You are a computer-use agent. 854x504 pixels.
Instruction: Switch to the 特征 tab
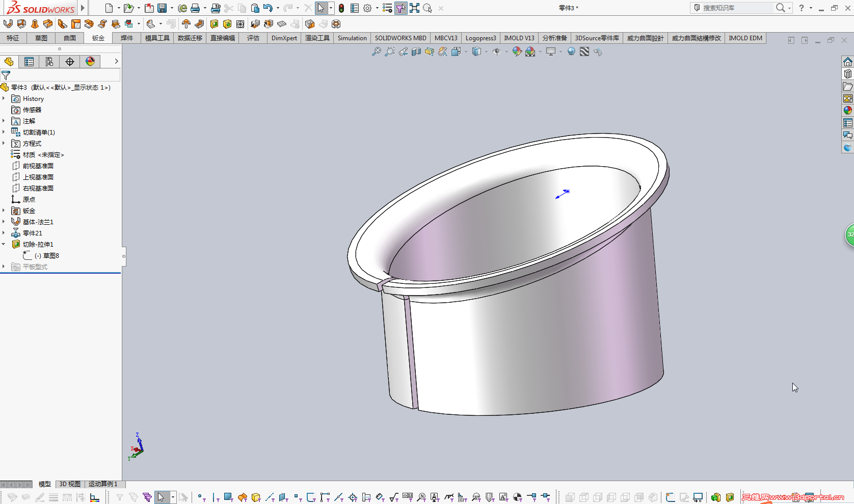(13, 38)
